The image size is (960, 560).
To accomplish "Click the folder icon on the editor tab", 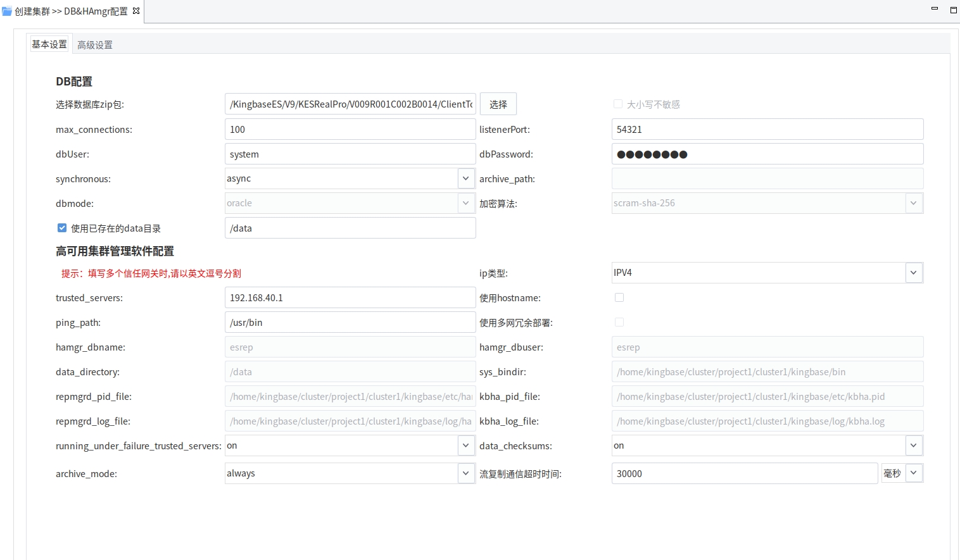I will tap(7, 11).
